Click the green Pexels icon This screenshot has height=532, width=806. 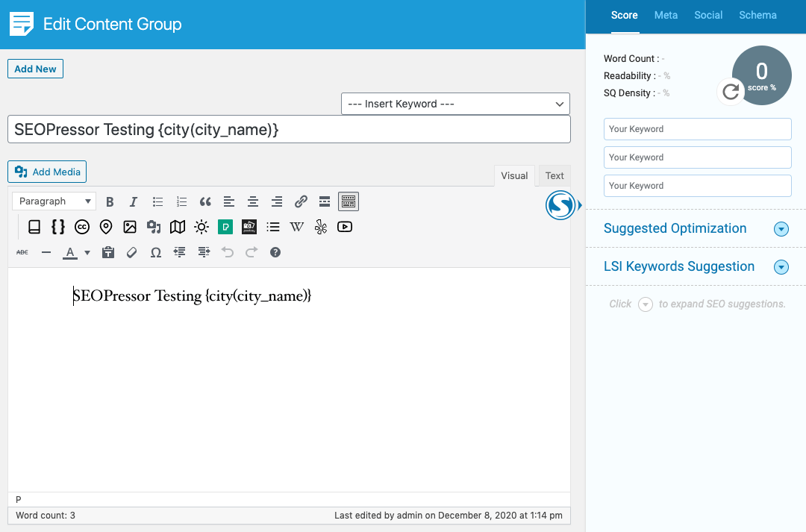point(225,227)
